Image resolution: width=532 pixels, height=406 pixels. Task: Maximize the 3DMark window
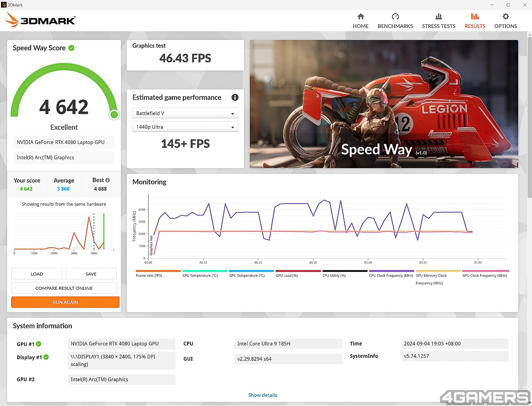[x=508, y=5]
